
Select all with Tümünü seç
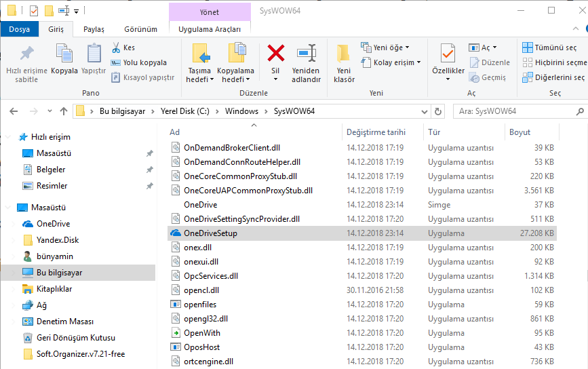[x=549, y=47]
